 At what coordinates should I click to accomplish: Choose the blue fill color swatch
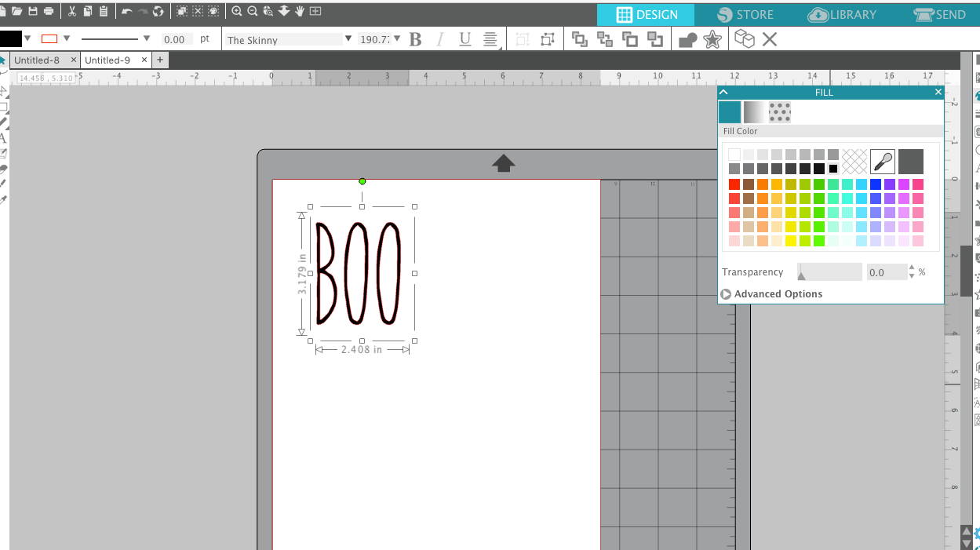[876, 184]
